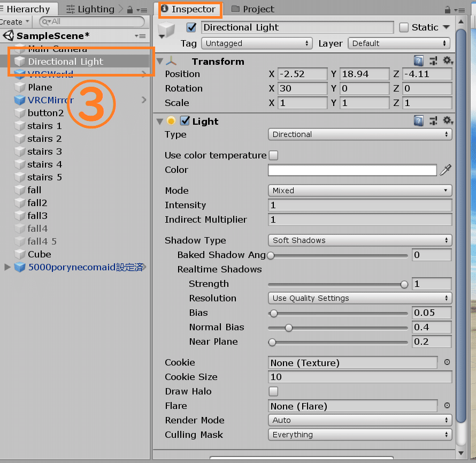Adjust the Baked Shadow Angle slider
This screenshot has width=476, height=463.
click(338, 256)
